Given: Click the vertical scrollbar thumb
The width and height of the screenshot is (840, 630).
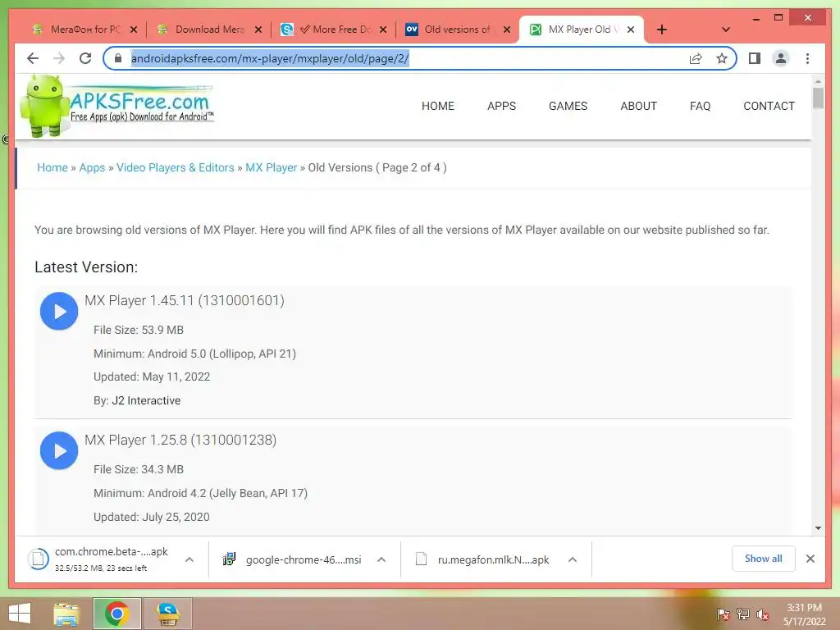Looking at the screenshot, I should click(x=818, y=98).
